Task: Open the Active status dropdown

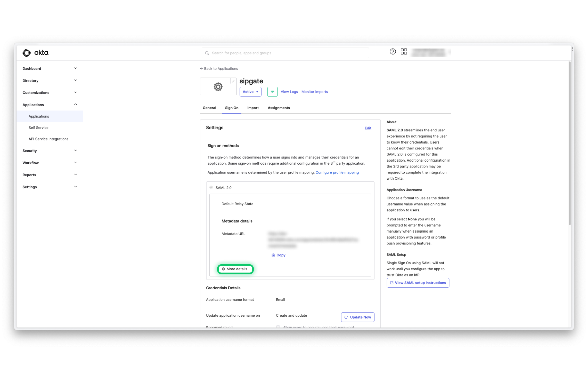Action: click(250, 92)
